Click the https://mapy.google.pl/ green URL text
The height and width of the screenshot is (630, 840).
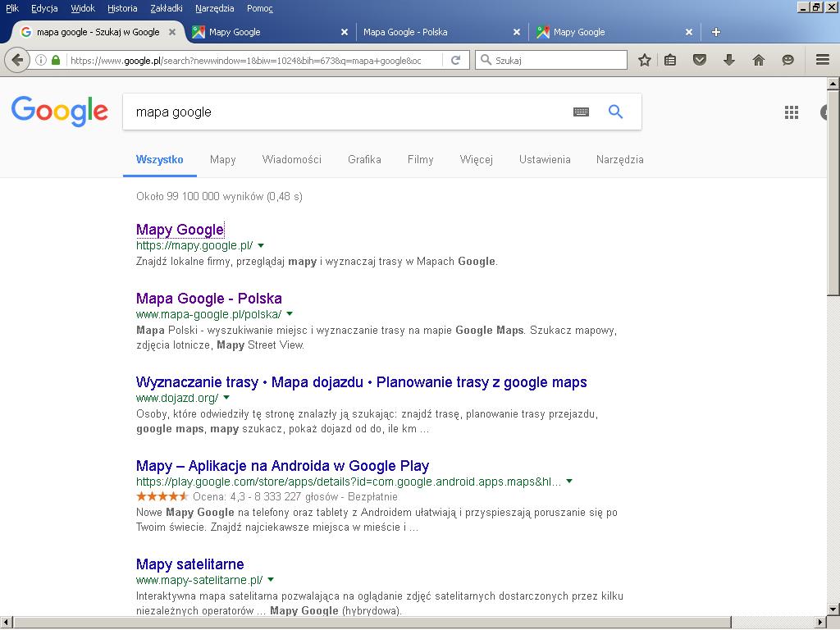pos(194,246)
